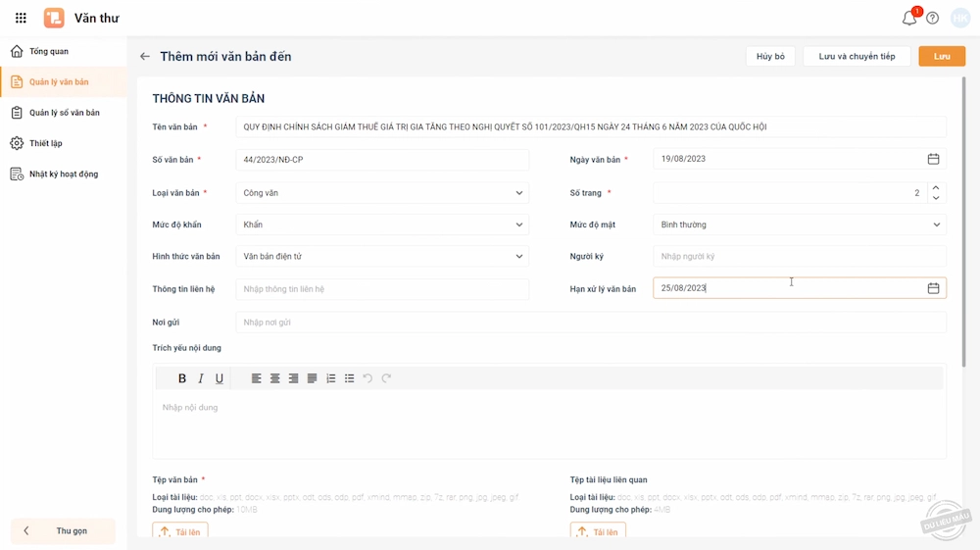Viewport: 980px width, 550px height.
Task: Open the help question mark icon
Action: (933, 18)
